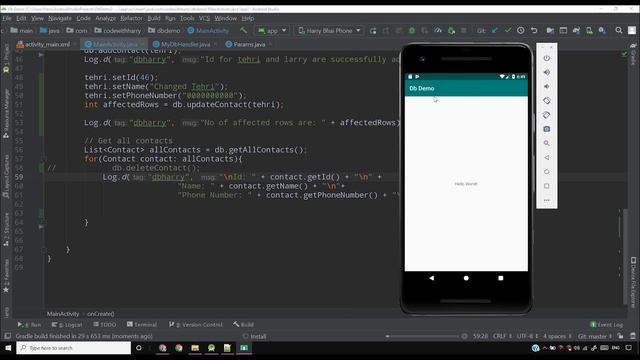Viewport: 640px width, 360px height.
Task: Open the Event Log panel
Action: pos(607,325)
